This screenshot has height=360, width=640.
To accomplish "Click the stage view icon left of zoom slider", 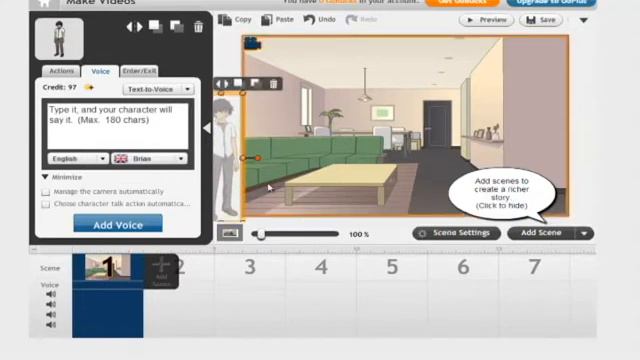I will tap(230, 233).
